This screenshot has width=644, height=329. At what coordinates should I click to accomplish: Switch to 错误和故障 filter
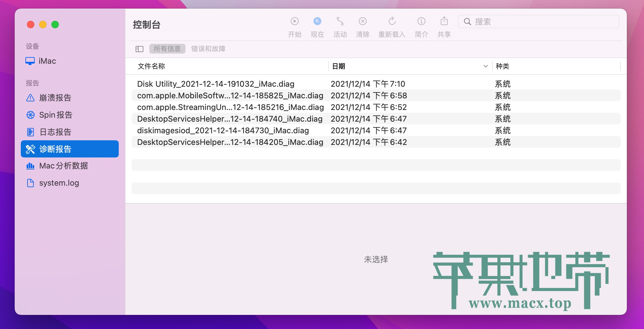(x=208, y=49)
